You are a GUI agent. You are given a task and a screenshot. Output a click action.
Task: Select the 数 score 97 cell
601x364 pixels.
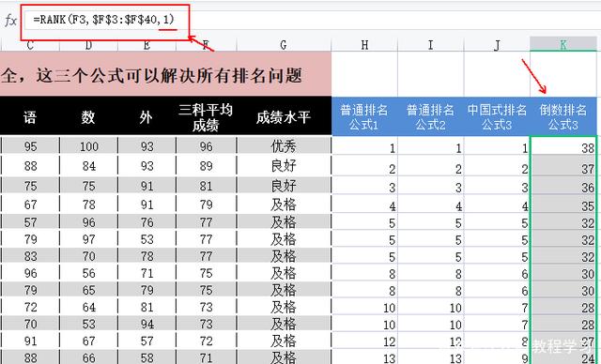pyautogui.click(x=89, y=239)
